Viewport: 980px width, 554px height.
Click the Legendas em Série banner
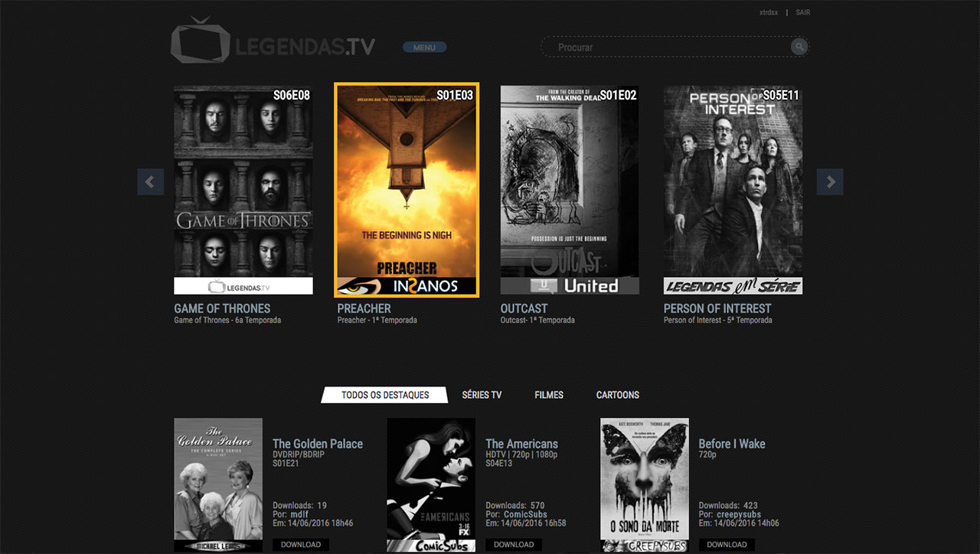coord(733,286)
